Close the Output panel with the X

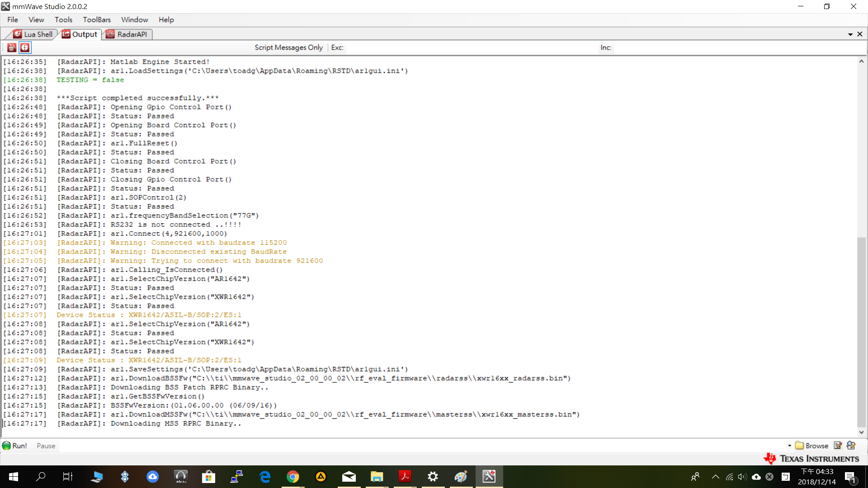click(x=860, y=34)
